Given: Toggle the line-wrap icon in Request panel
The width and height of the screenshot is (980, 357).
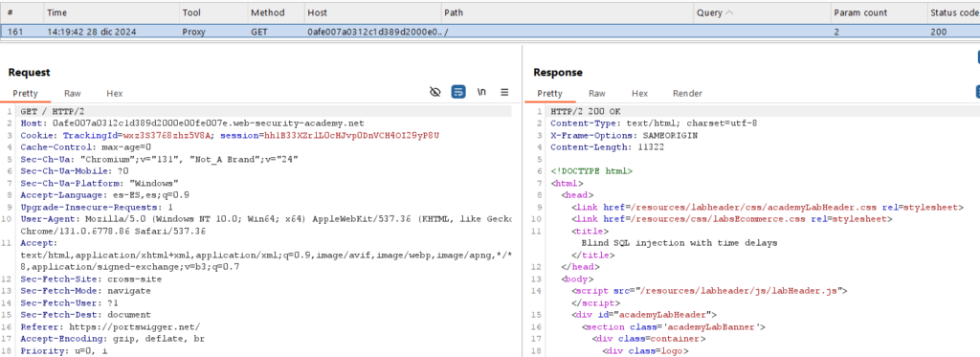Looking at the screenshot, I should [x=458, y=93].
